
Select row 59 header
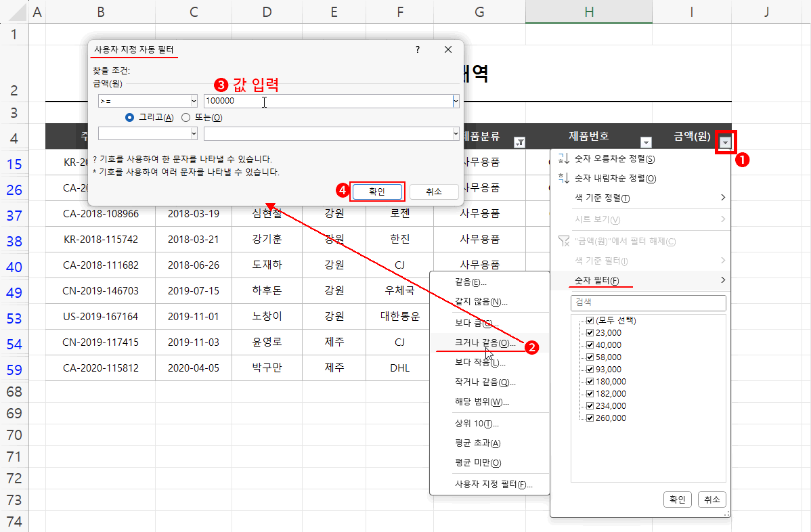tap(14, 370)
